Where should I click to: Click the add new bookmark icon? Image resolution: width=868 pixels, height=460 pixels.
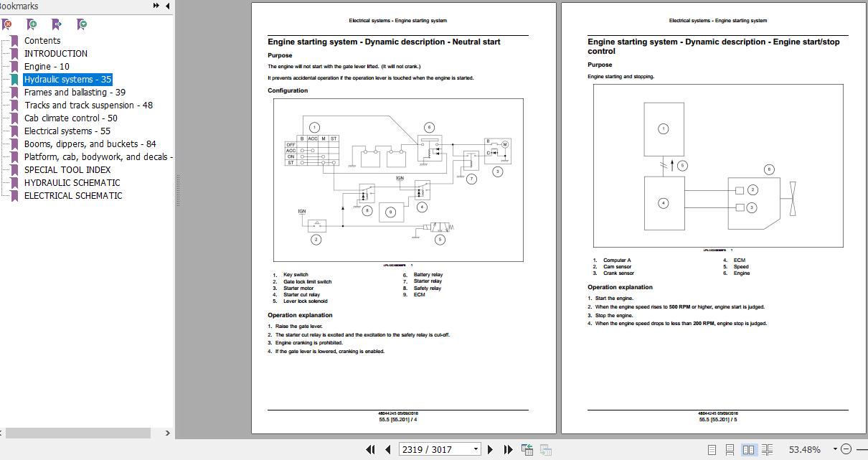point(32,24)
